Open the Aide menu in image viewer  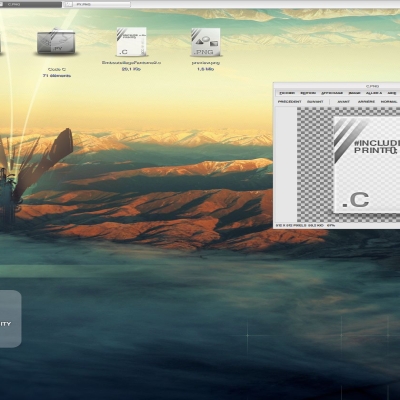point(392,93)
